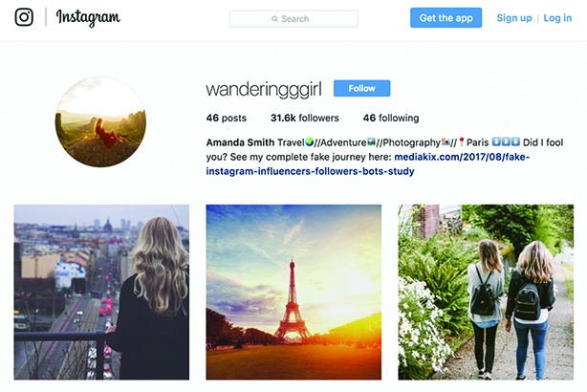Screen dimensions: 587x392
Task: Click the magnifier icon in search
Action: [274, 19]
